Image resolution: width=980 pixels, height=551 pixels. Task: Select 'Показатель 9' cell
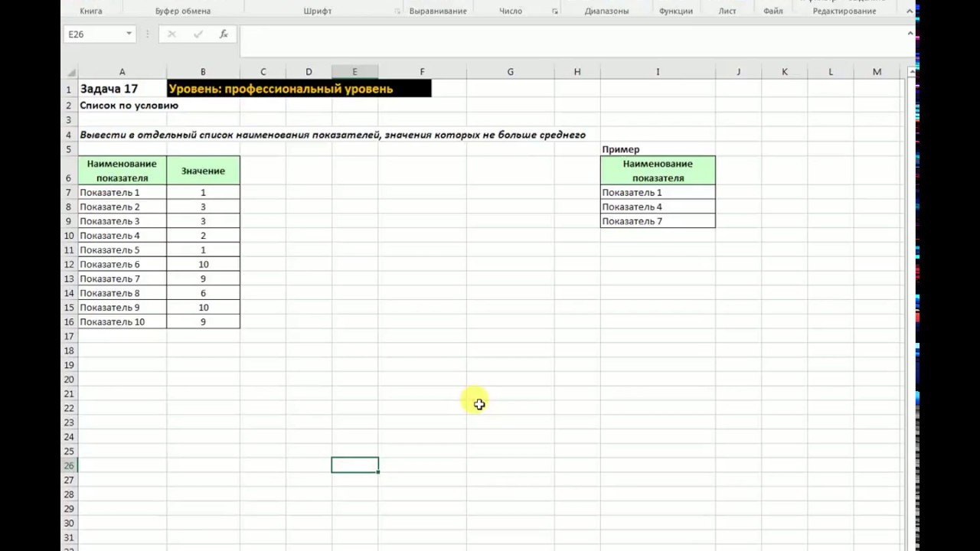click(x=122, y=308)
